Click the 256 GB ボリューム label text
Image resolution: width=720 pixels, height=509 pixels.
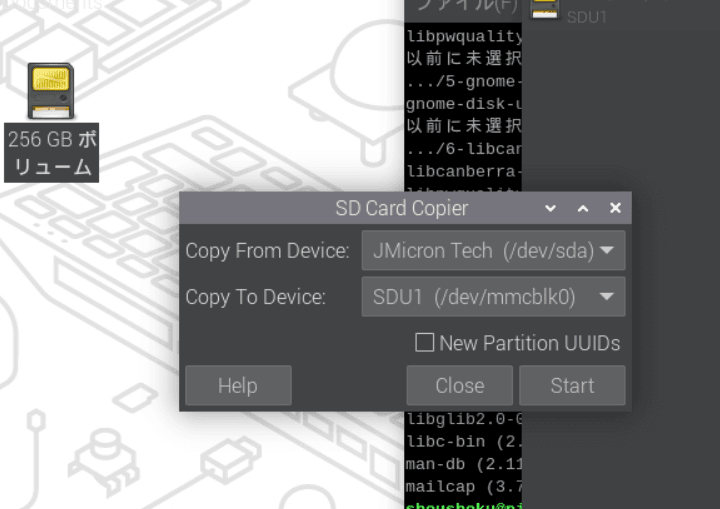(x=53, y=153)
